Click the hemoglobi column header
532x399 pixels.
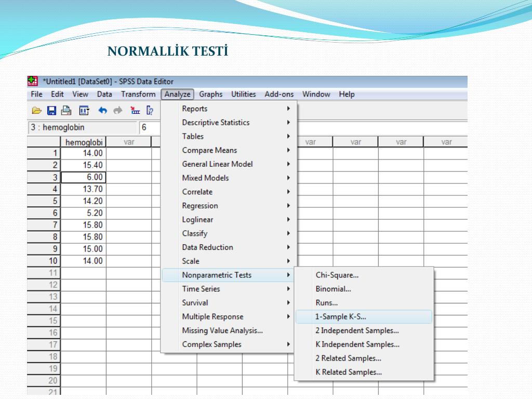coord(84,142)
